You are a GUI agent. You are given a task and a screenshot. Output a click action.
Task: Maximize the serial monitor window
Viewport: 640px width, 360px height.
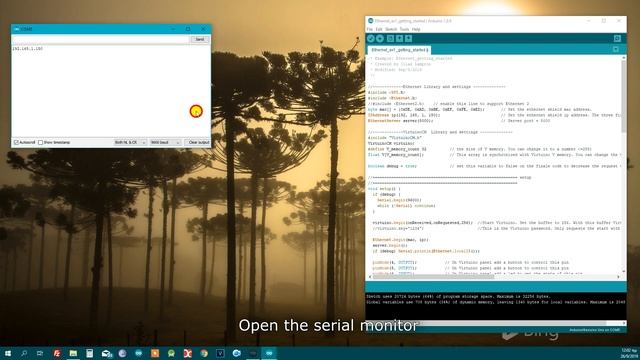pos(188,29)
